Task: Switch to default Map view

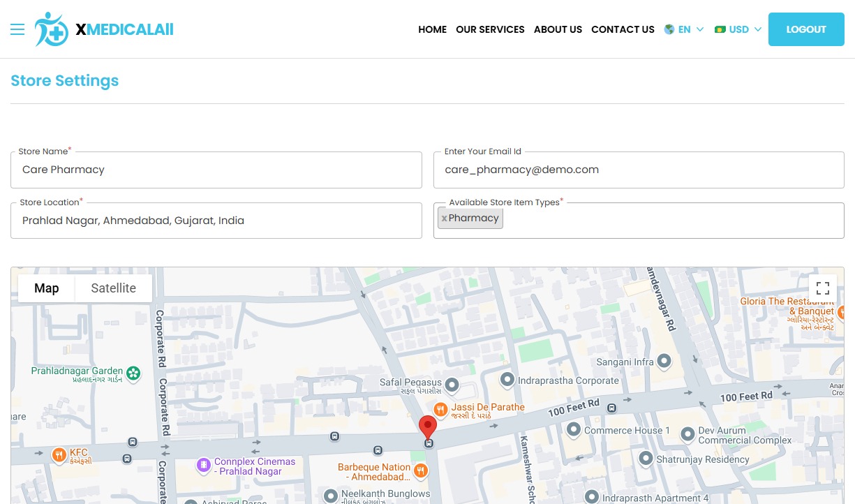Action: click(47, 288)
